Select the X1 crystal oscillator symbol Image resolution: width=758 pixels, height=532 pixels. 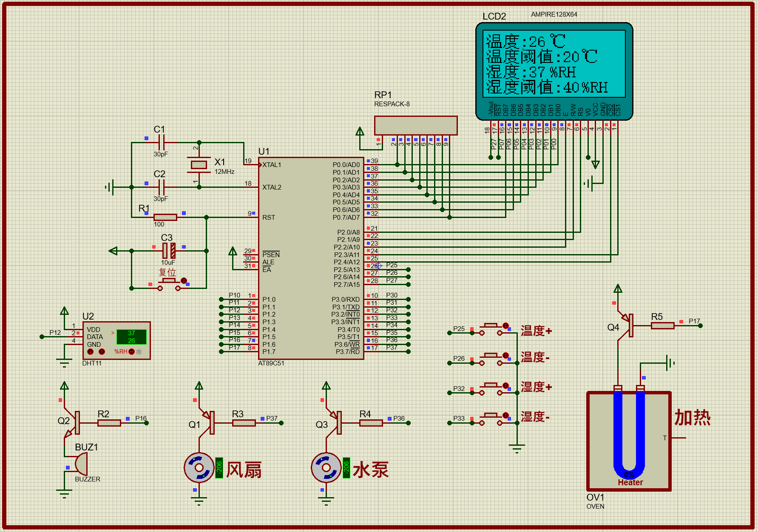[x=199, y=164]
